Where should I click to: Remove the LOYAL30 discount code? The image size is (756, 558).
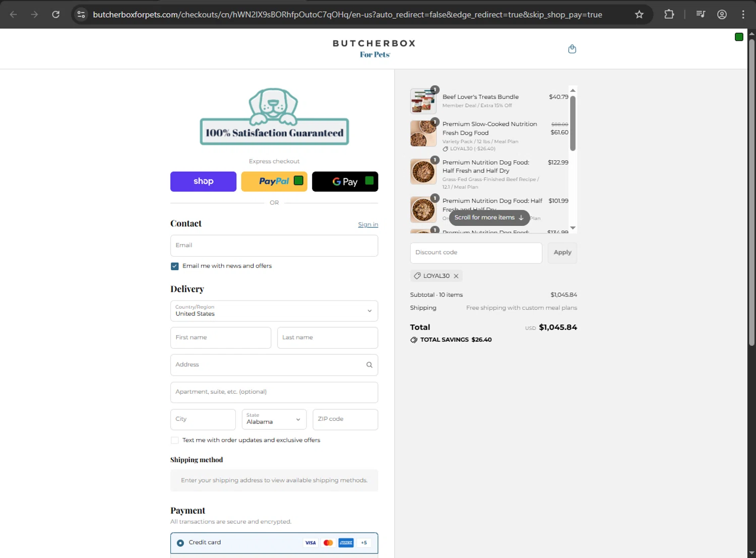click(456, 276)
